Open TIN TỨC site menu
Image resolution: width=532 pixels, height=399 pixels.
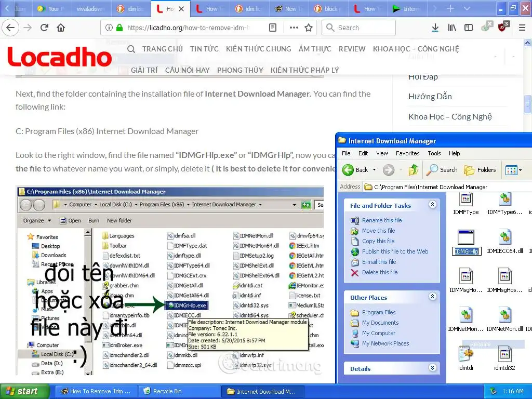coord(204,49)
